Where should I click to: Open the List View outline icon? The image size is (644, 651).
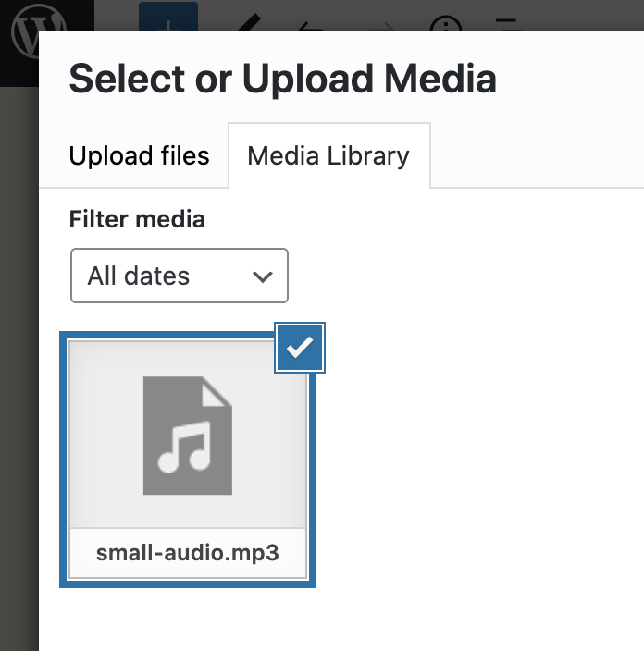pos(508,24)
